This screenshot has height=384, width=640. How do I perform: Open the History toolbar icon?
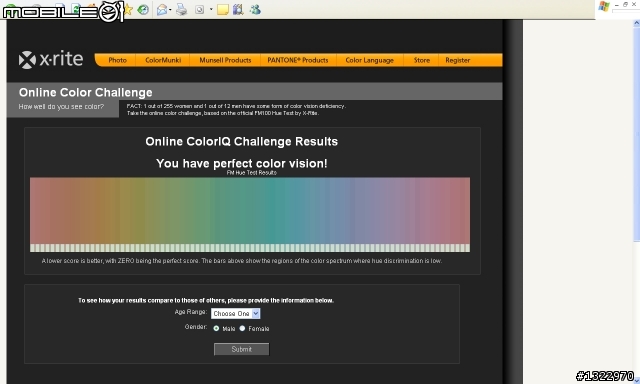click(x=143, y=9)
